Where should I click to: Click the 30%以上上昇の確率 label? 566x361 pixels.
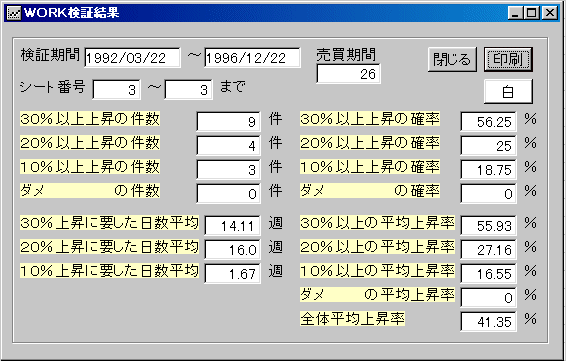coord(370,119)
